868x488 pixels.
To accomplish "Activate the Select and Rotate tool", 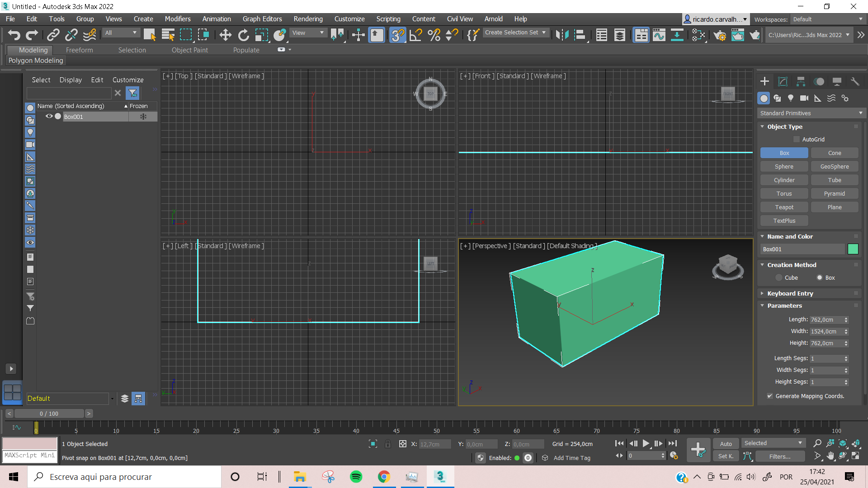I will point(243,35).
